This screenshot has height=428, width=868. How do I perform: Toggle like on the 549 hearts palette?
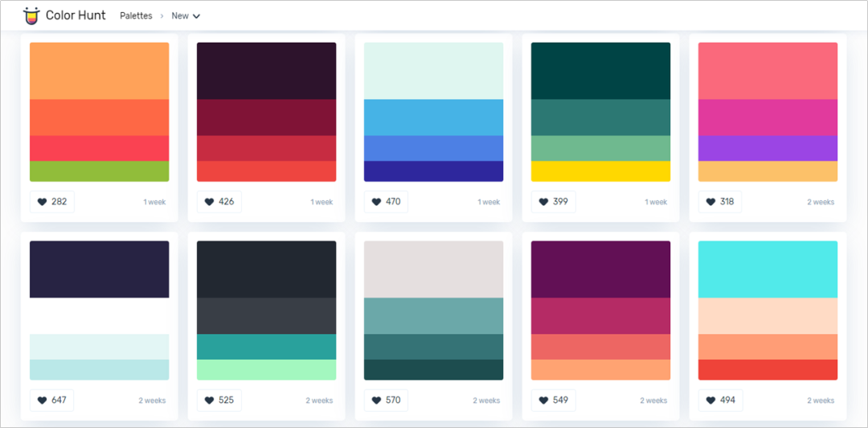pyautogui.click(x=554, y=401)
